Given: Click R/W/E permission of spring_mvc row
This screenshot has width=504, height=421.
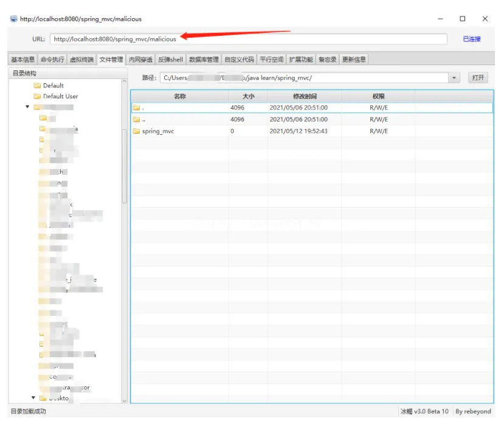Looking at the screenshot, I should point(379,131).
